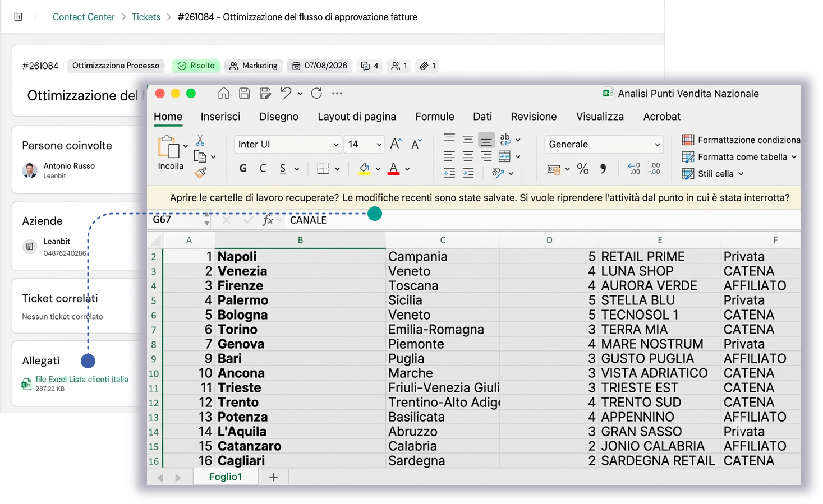Click the decrease indent icon
This screenshot has width=823, height=504.
coord(449,173)
